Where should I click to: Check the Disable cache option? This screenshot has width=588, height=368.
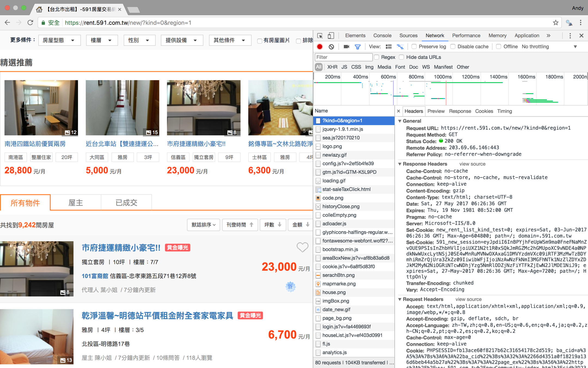tap(453, 47)
